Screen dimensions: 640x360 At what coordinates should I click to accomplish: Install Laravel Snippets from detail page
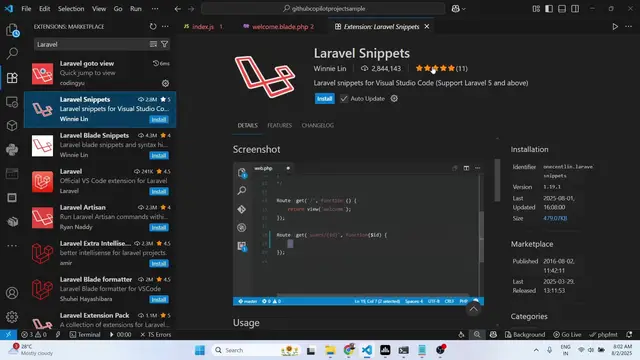(324, 98)
